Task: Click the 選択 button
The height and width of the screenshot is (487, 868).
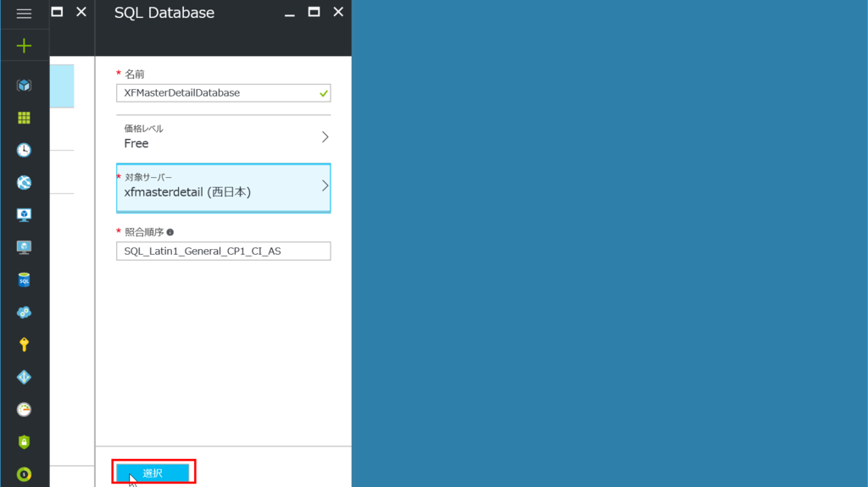Action: coord(153,473)
